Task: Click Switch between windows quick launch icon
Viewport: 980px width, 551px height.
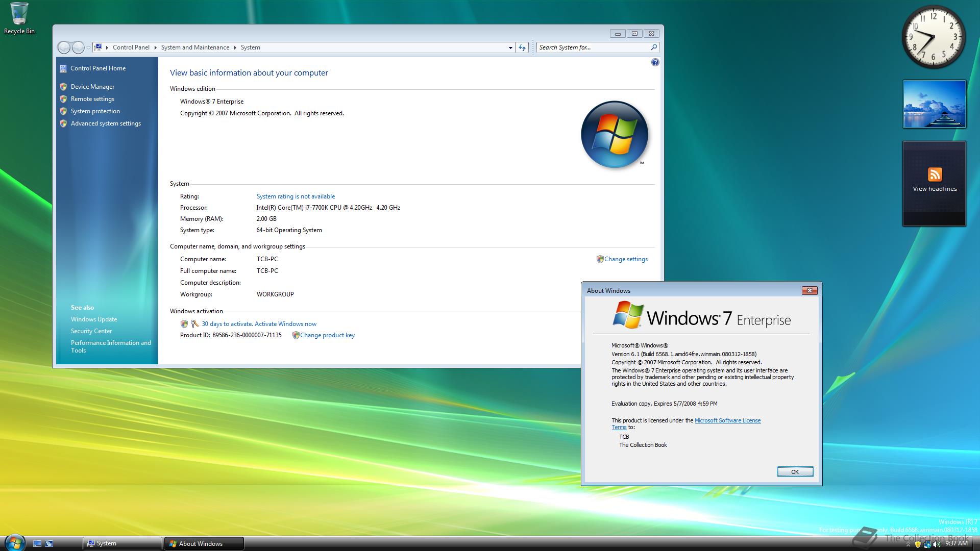Action: click(49, 544)
